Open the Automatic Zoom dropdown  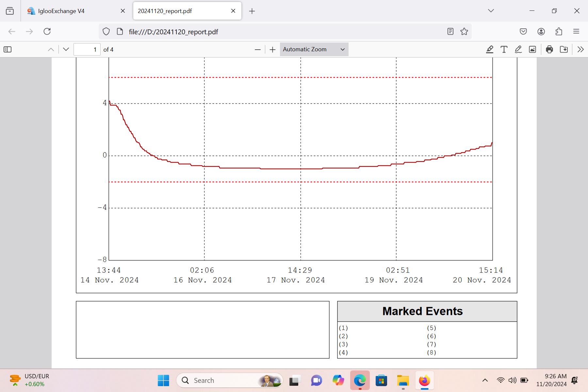314,49
